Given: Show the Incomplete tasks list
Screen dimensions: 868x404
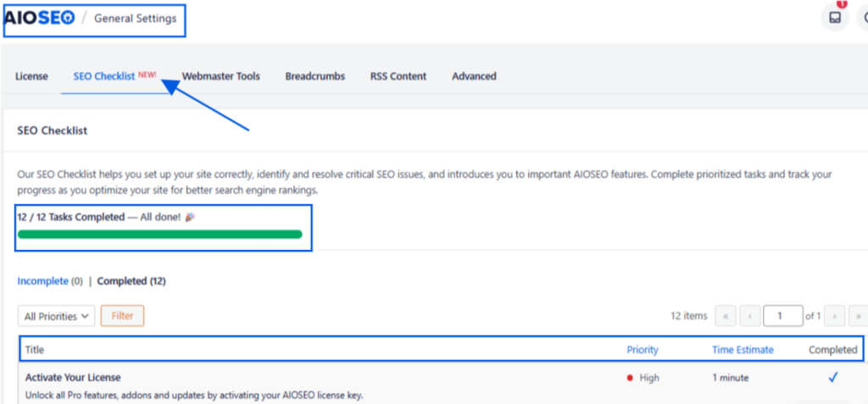Looking at the screenshot, I should point(42,281).
